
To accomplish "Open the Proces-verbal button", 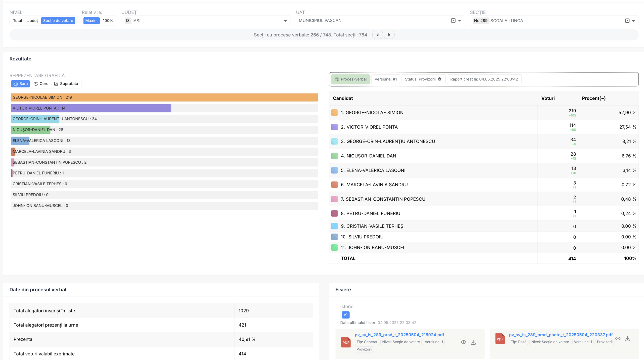I will (350, 79).
